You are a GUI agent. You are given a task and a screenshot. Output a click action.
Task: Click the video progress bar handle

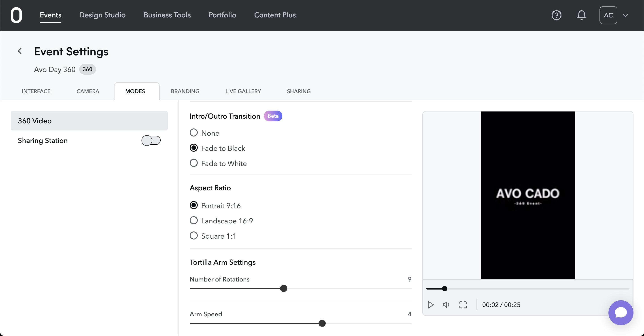[444, 289]
